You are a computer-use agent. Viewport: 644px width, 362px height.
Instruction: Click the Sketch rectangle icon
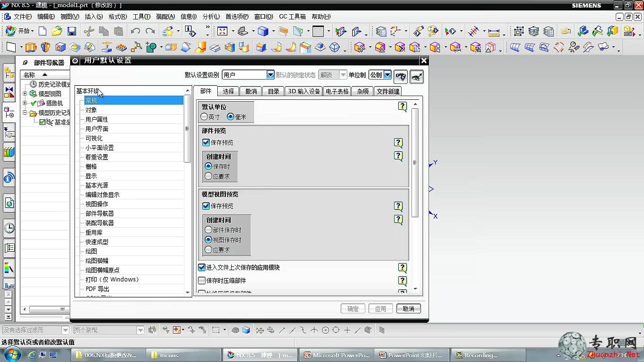(11, 47)
